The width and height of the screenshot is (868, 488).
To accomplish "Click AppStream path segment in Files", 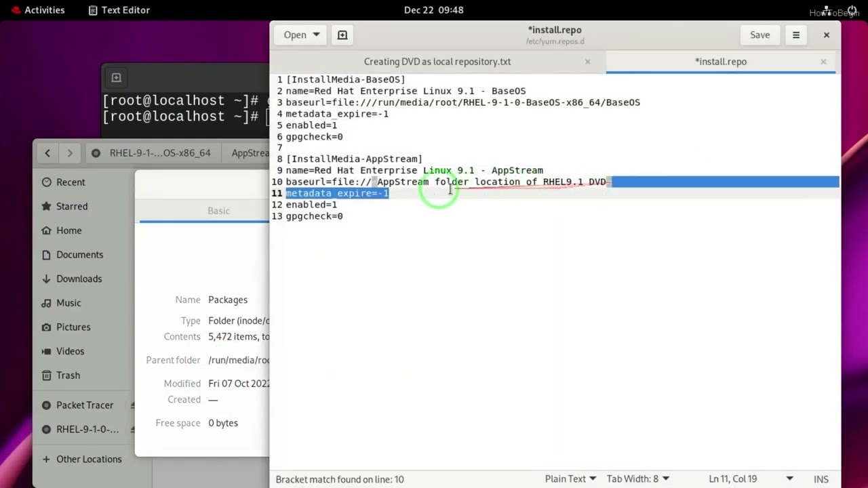I will coord(250,153).
